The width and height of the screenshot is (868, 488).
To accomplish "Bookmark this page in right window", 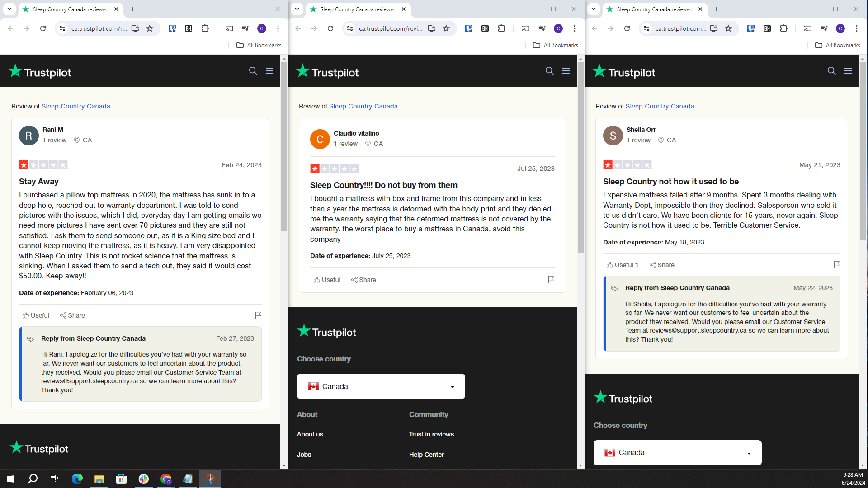I will tap(728, 28).
